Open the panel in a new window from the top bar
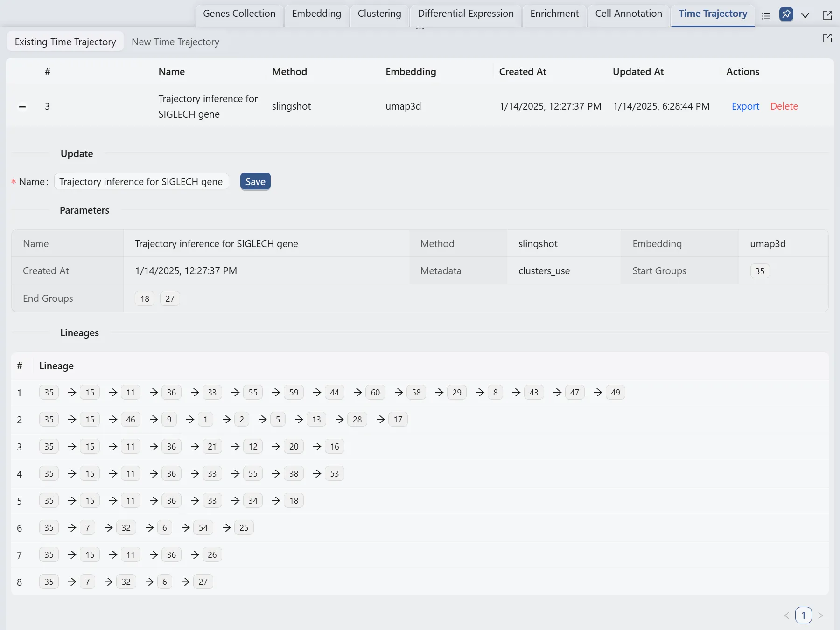Image resolution: width=840 pixels, height=630 pixels. click(827, 15)
